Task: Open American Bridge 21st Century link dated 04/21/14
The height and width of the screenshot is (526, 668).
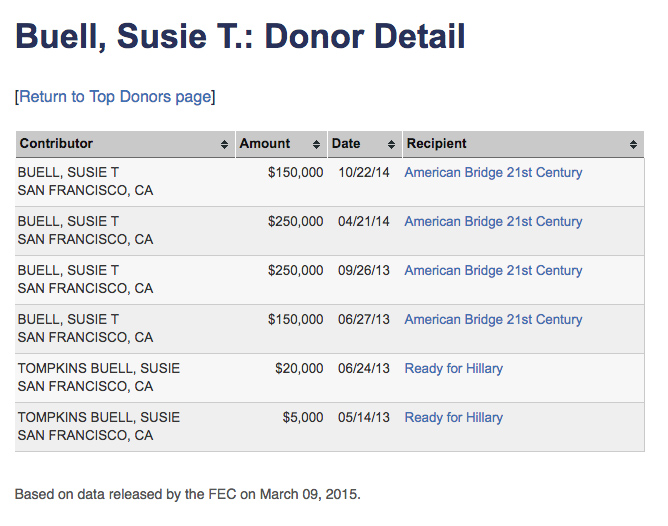Action: (493, 221)
